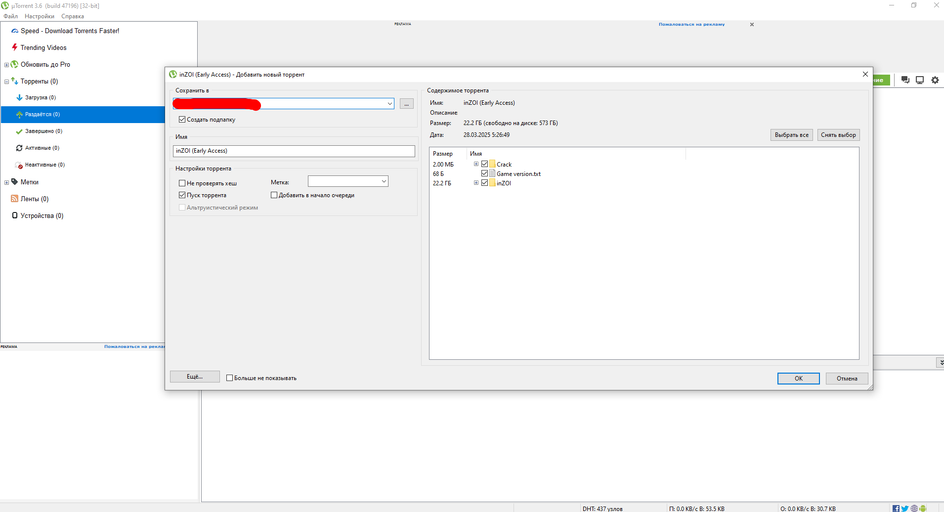This screenshot has height=512, width=944.
Task: Click the Выбрать все button
Action: pos(791,135)
